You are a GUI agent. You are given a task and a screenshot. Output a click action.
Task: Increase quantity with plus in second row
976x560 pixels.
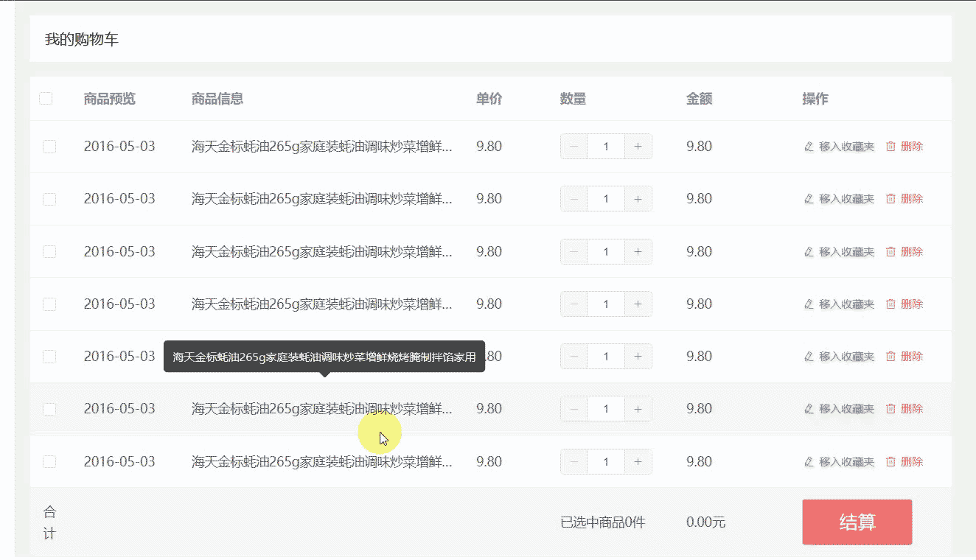638,199
